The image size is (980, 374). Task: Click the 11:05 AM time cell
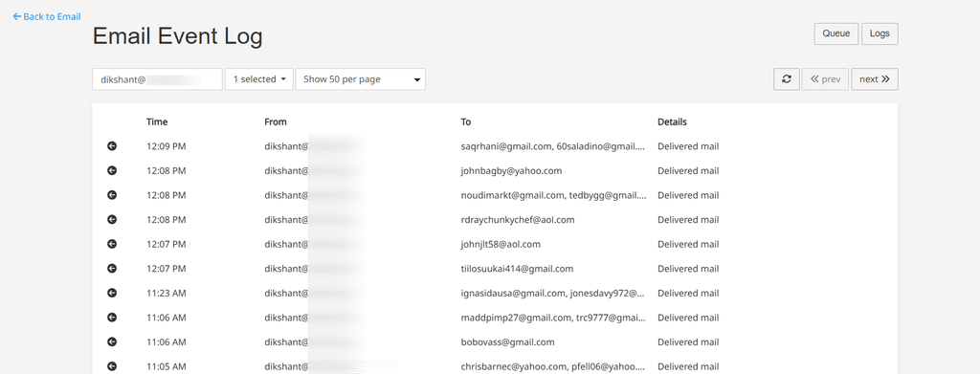click(167, 366)
